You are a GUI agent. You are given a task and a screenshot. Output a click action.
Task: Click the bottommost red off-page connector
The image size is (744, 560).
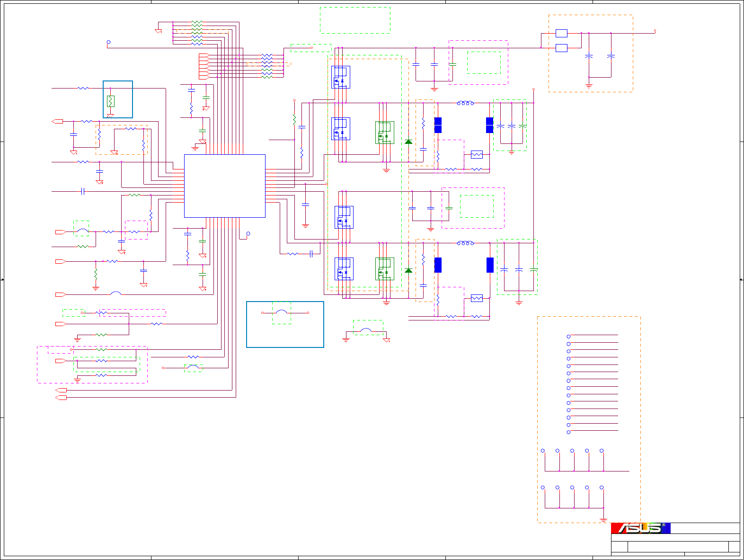[61, 398]
